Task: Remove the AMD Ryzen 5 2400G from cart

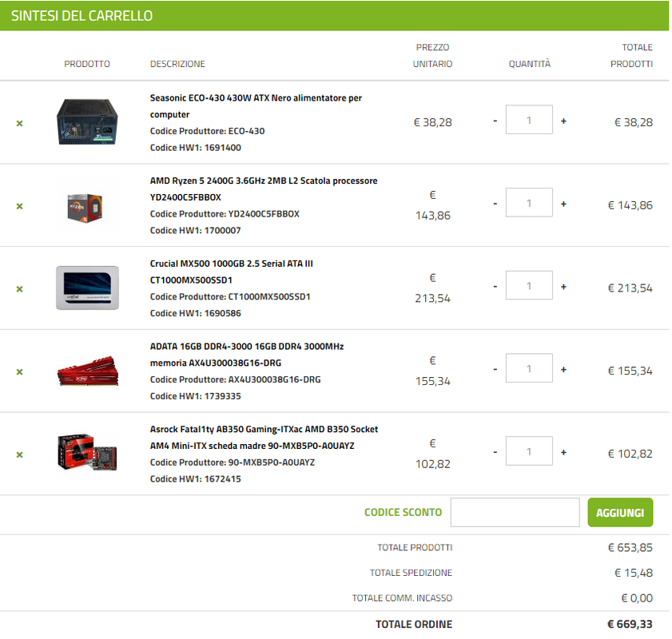Action: [x=19, y=206]
